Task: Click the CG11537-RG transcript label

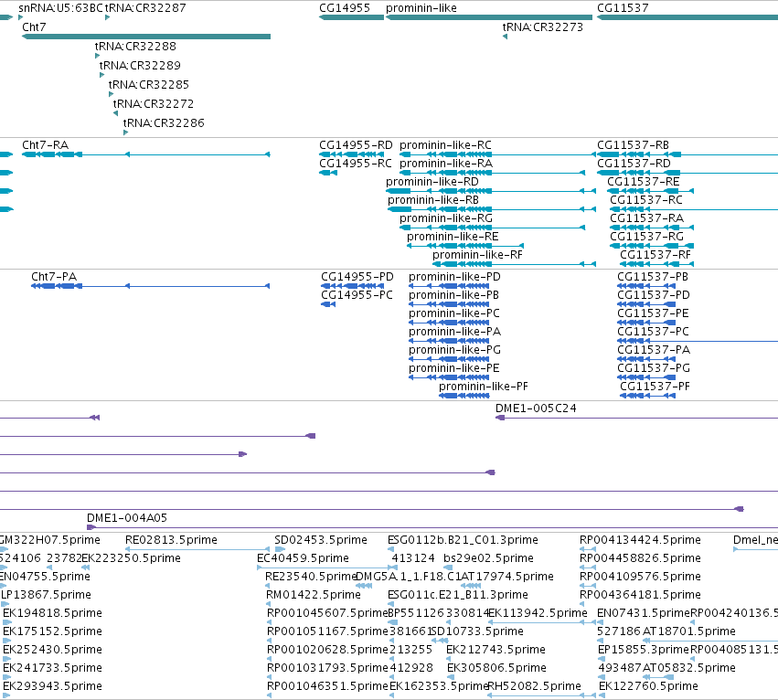Action: 646,237
